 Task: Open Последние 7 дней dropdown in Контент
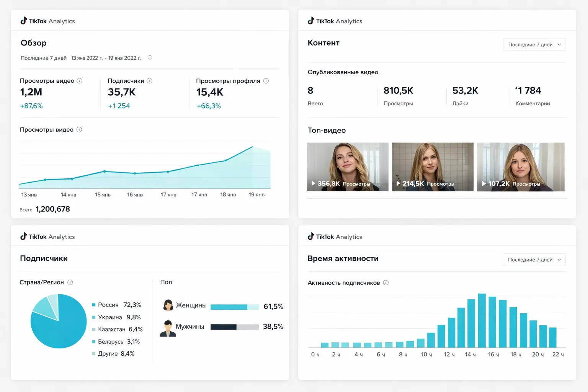coord(534,45)
